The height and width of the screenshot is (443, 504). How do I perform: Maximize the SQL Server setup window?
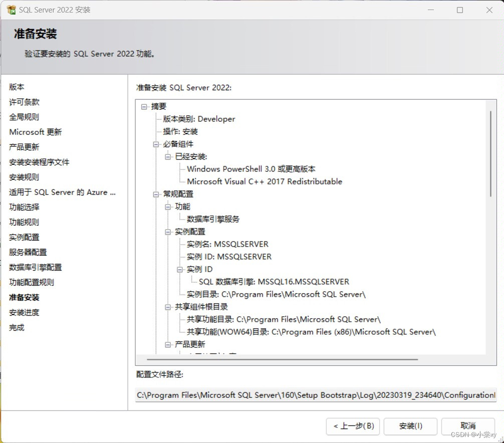coord(460,10)
